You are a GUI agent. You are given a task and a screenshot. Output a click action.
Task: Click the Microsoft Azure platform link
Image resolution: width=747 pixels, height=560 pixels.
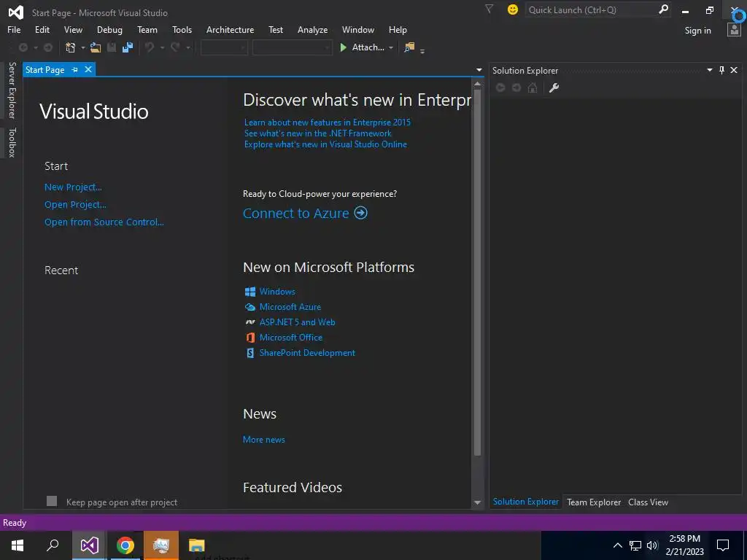tap(290, 307)
